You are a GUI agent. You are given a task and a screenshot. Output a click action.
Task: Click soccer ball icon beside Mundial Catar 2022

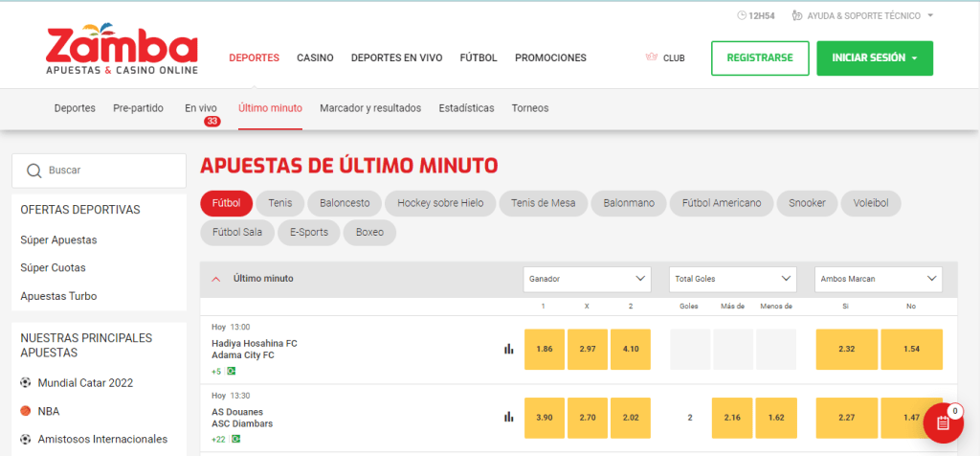pyautogui.click(x=26, y=383)
